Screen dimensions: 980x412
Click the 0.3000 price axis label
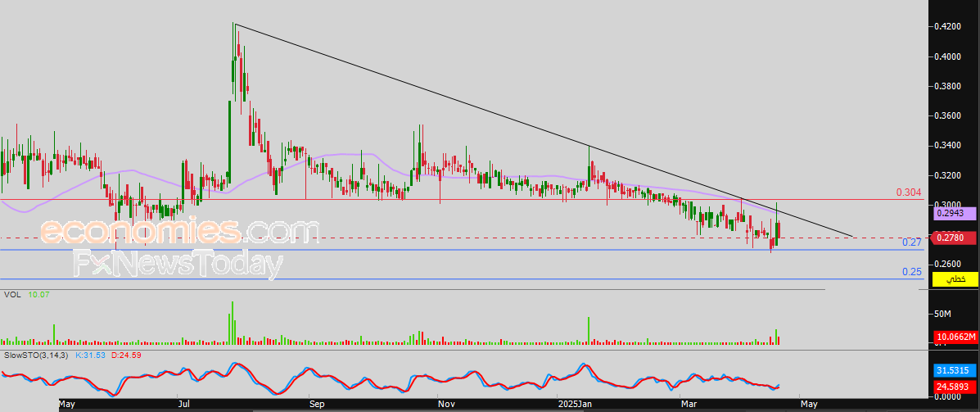[x=947, y=205]
